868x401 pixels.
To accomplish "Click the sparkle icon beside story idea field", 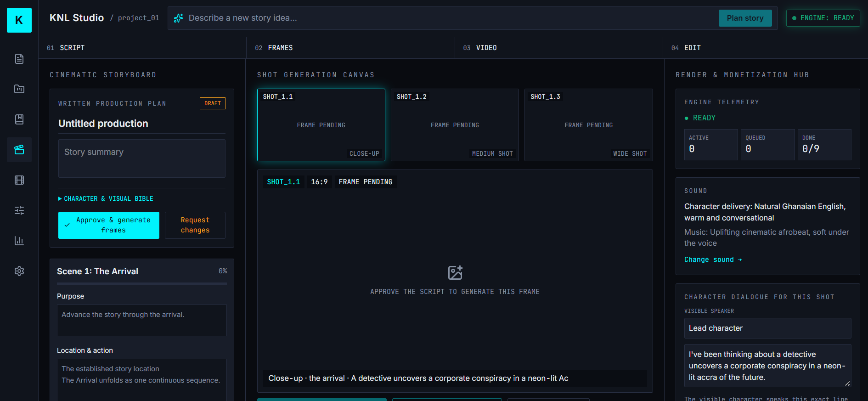I will pyautogui.click(x=179, y=18).
